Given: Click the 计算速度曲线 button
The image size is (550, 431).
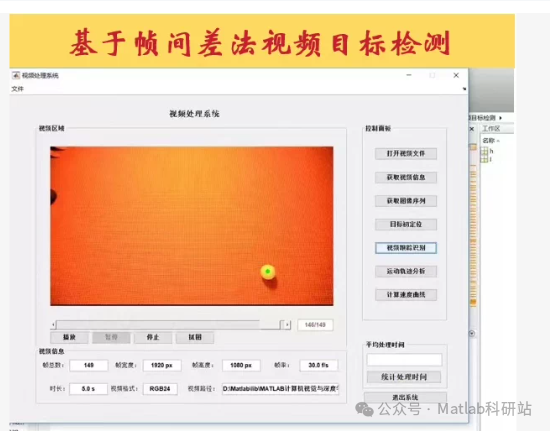Looking at the screenshot, I should click(406, 295).
